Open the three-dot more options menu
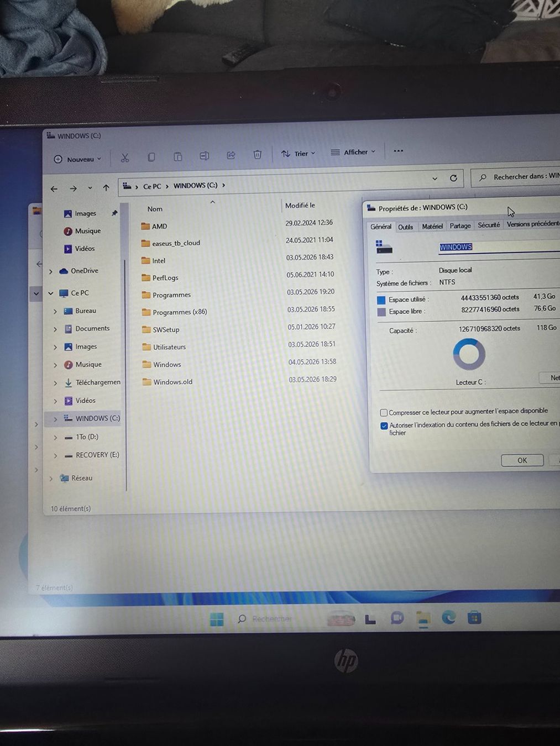560x746 pixels. pyautogui.click(x=398, y=151)
